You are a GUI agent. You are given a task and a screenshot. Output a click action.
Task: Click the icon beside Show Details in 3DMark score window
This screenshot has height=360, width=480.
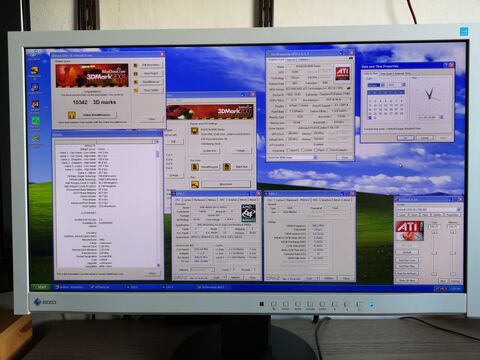tap(136, 90)
